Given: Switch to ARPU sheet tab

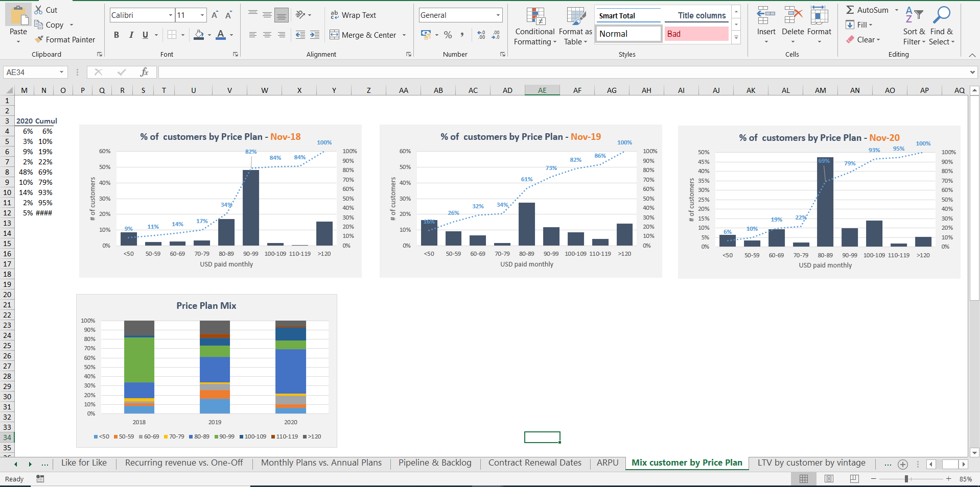Looking at the screenshot, I should pyautogui.click(x=608, y=462).
